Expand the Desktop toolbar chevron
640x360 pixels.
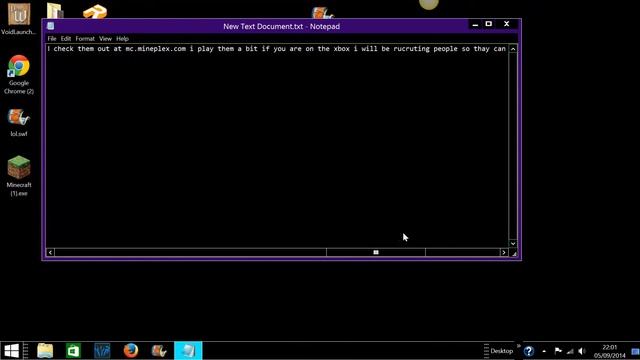pos(519,346)
